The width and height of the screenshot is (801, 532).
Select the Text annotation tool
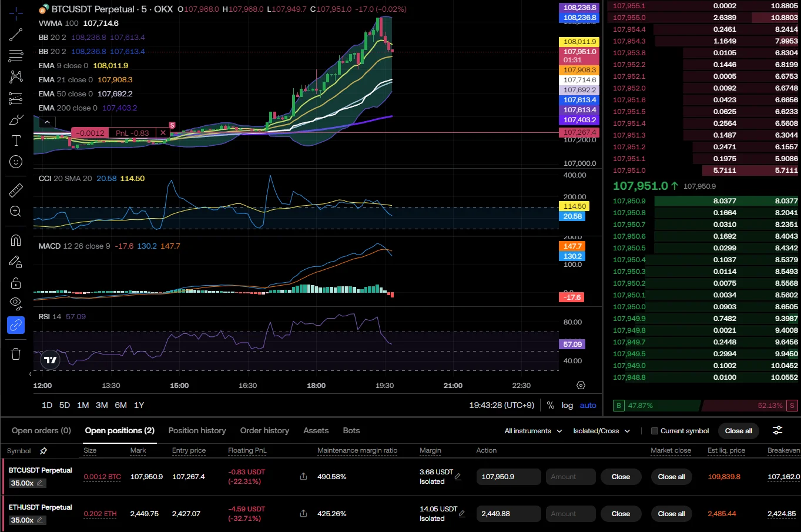[x=16, y=140]
